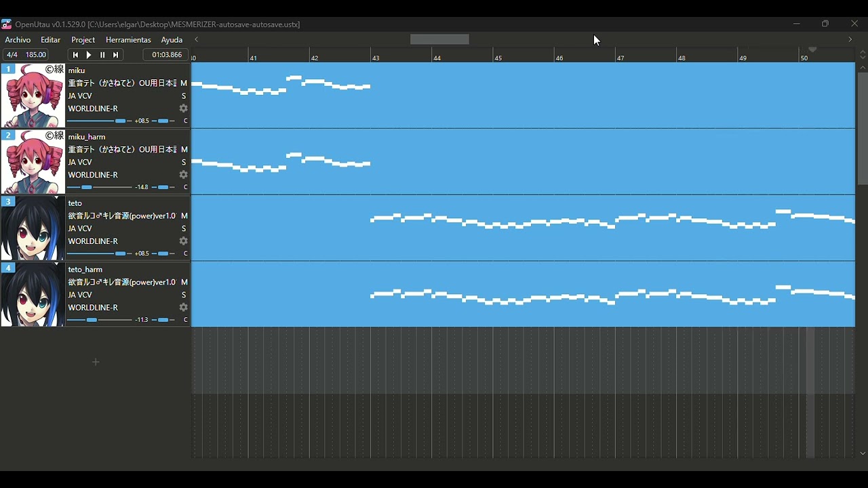Click the OpenUtau app icon in title bar

click(x=7, y=24)
